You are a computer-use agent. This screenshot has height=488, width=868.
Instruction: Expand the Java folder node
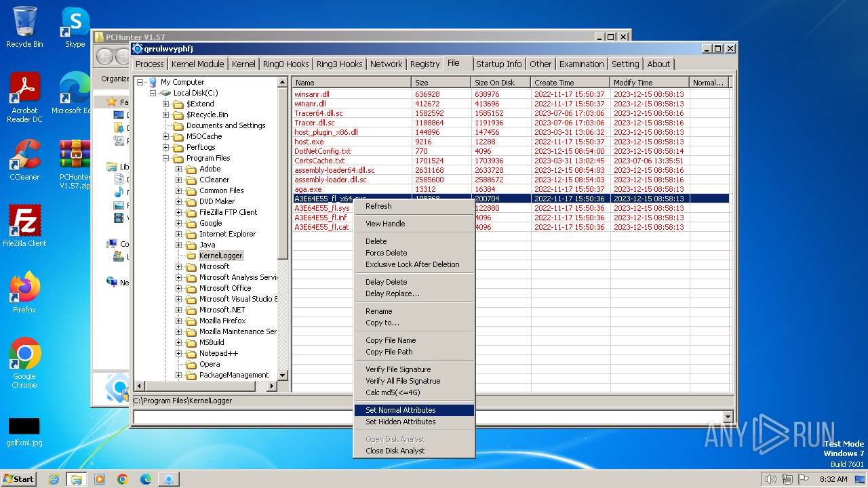(179, 245)
